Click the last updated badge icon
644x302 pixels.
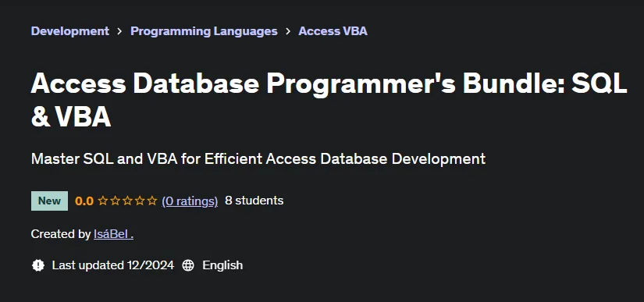pyautogui.click(x=38, y=265)
